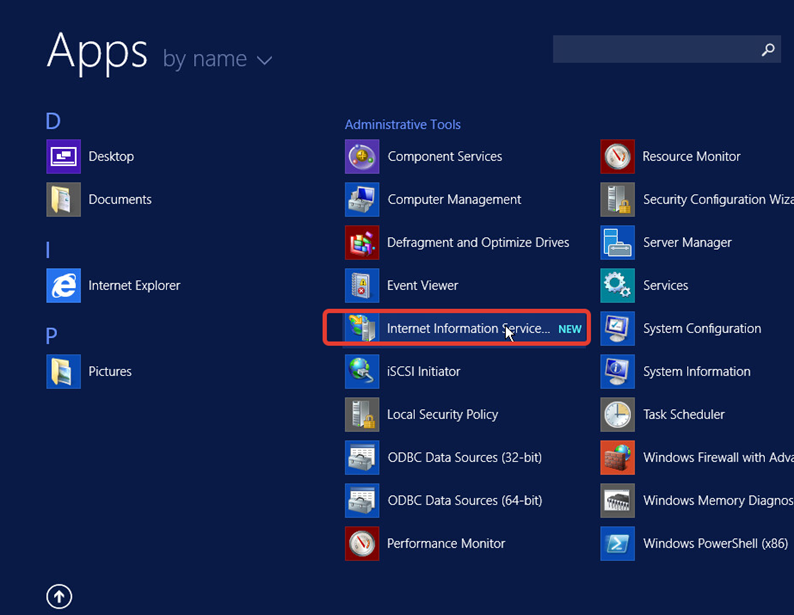This screenshot has width=794, height=615.
Task: Open the Pictures folder icon
Action: (x=63, y=372)
